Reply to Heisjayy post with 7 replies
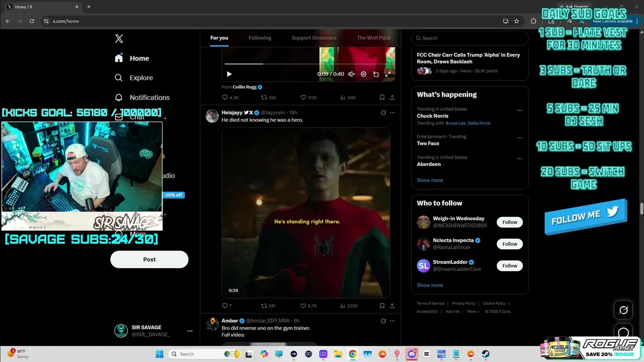 227,306
